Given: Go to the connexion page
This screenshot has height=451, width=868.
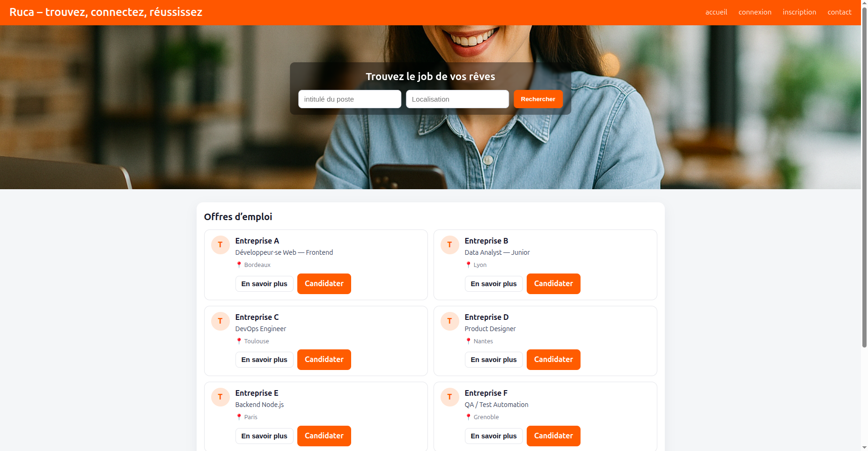Looking at the screenshot, I should tap(755, 12).
